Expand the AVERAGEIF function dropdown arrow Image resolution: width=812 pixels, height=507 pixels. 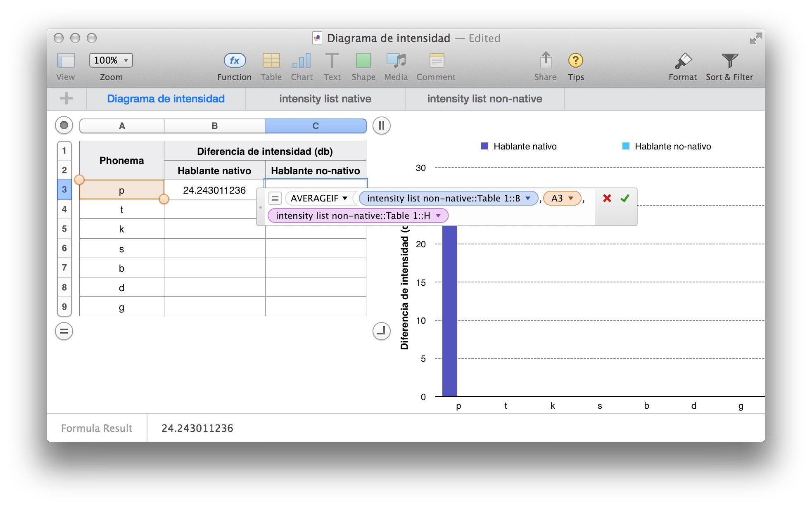pyautogui.click(x=345, y=198)
